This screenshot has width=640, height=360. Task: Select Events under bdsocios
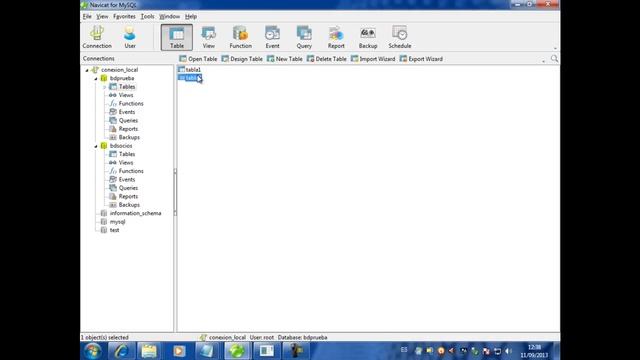127,180
